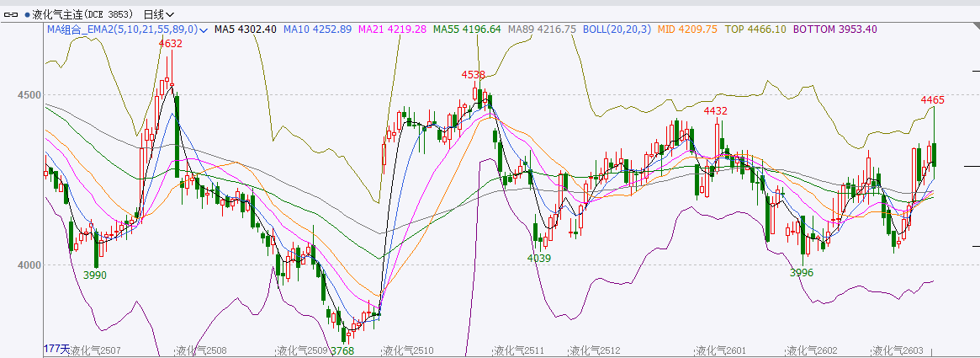Image resolution: width=980 pixels, height=358 pixels.
Task: Open the 日线 period dropdown
Action: click(158, 14)
